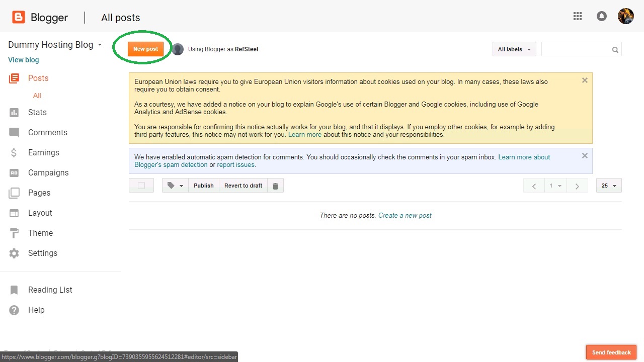Open Help in the sidebar
This screenshot has width=644, height=362.
(36, 310)
